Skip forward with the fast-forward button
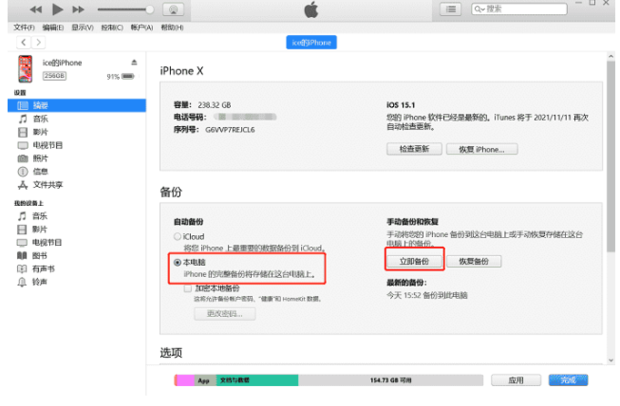This screenshot has height=406, width=620. [x=79, y=9]
